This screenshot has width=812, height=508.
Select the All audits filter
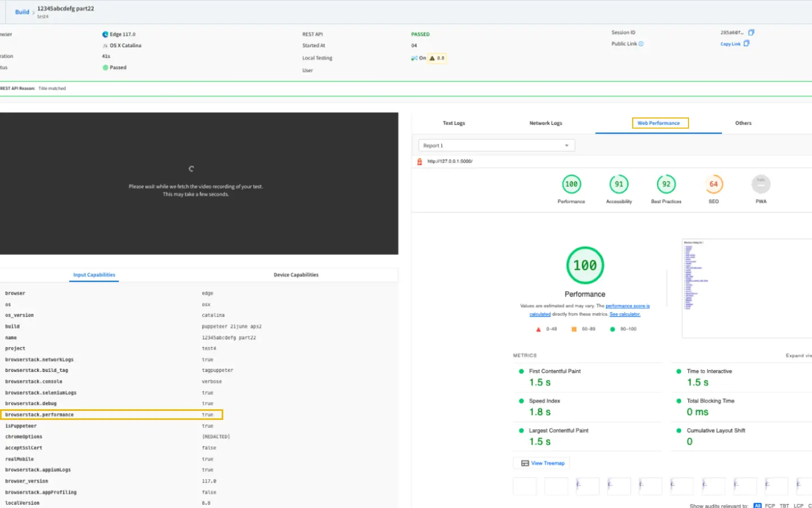coord(757,505)
